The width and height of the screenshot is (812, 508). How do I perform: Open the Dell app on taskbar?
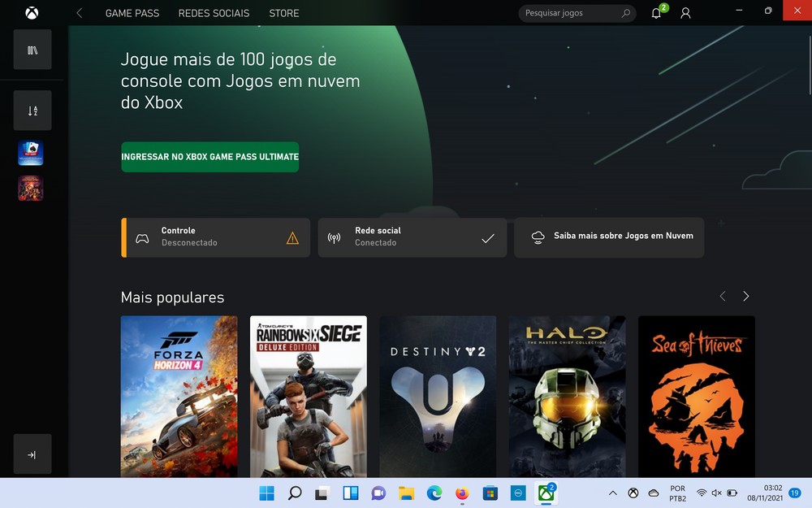(x=518, y=493)
